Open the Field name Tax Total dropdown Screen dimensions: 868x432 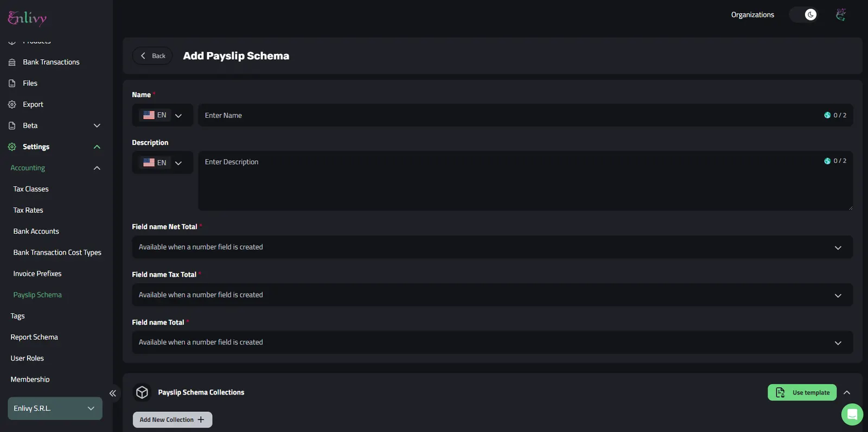point(492,295)
